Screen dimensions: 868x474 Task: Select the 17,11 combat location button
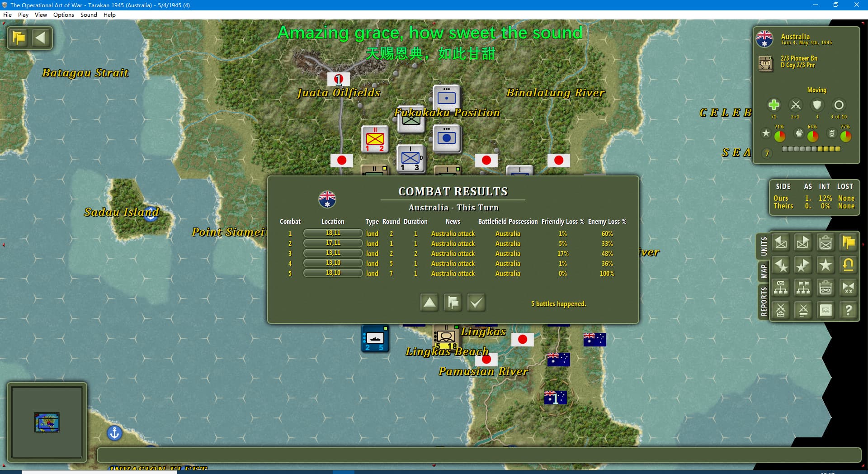(333, 243)
